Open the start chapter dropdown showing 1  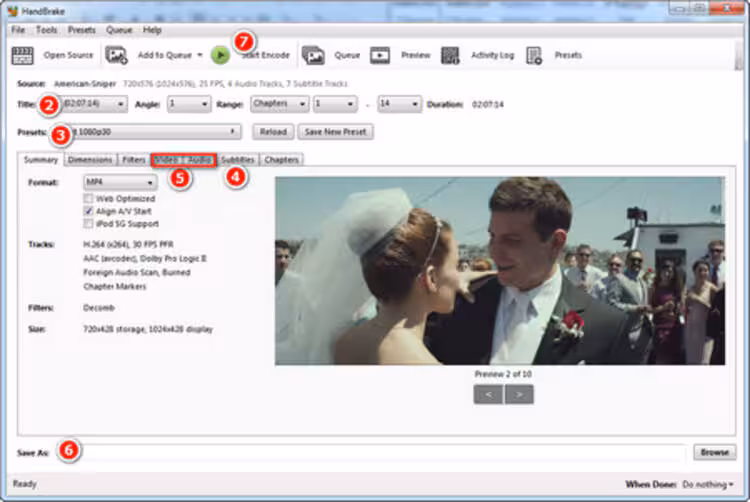click(335, 104)
